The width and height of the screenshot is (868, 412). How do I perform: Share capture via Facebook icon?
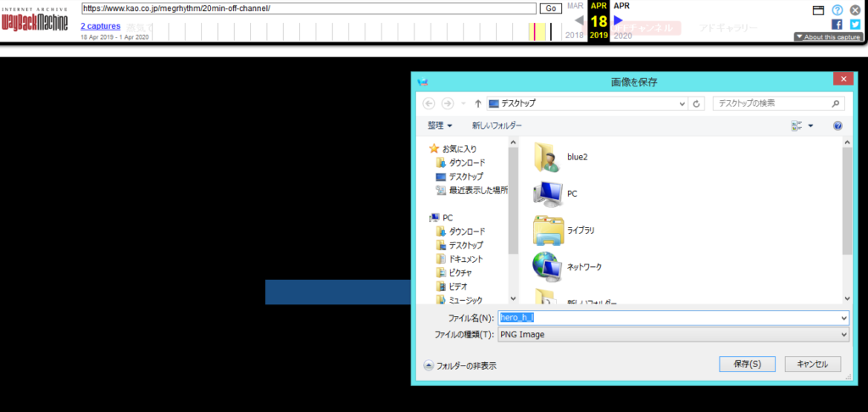837,25
